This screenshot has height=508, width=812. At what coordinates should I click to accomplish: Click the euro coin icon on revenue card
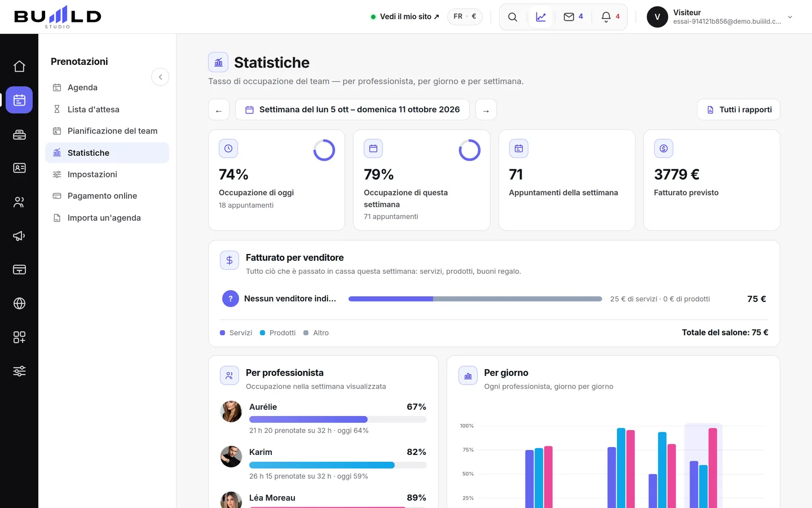click(664, 148)
